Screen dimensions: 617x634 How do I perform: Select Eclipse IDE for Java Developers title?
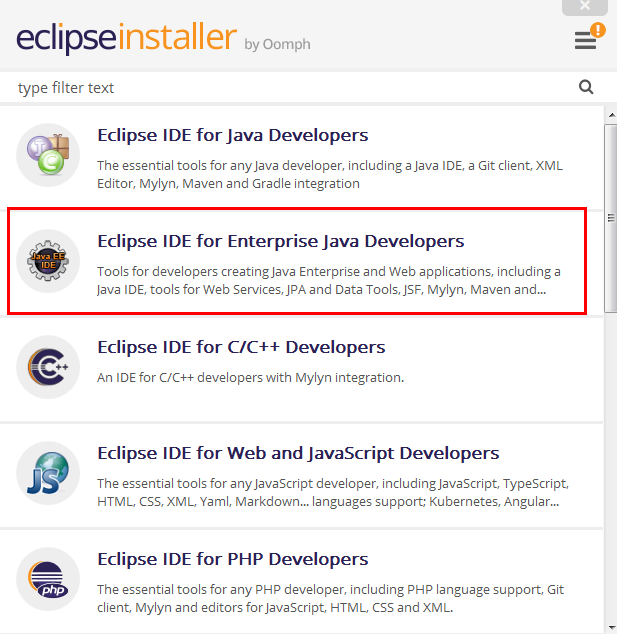233,135
